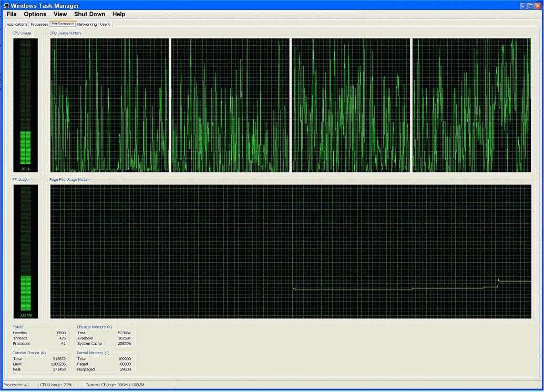
Task: Minimize the Windows Task Manager window
Action: pos(523,6)
